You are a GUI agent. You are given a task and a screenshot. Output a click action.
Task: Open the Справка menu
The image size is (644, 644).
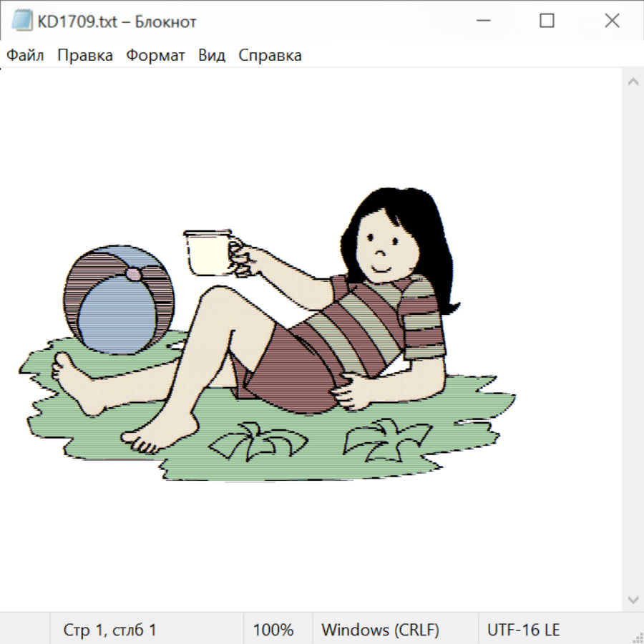(x=270, y=56)
